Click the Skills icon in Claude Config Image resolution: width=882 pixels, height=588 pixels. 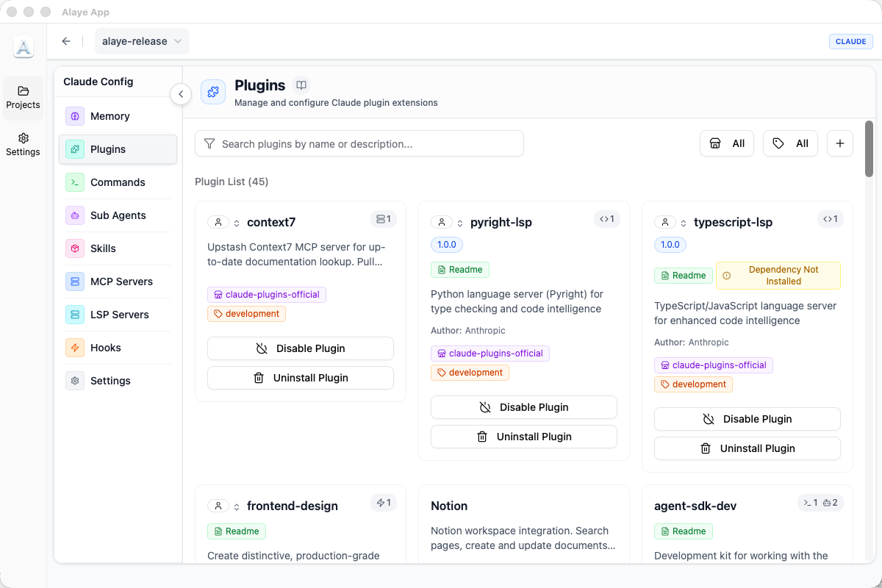point(74,248)
